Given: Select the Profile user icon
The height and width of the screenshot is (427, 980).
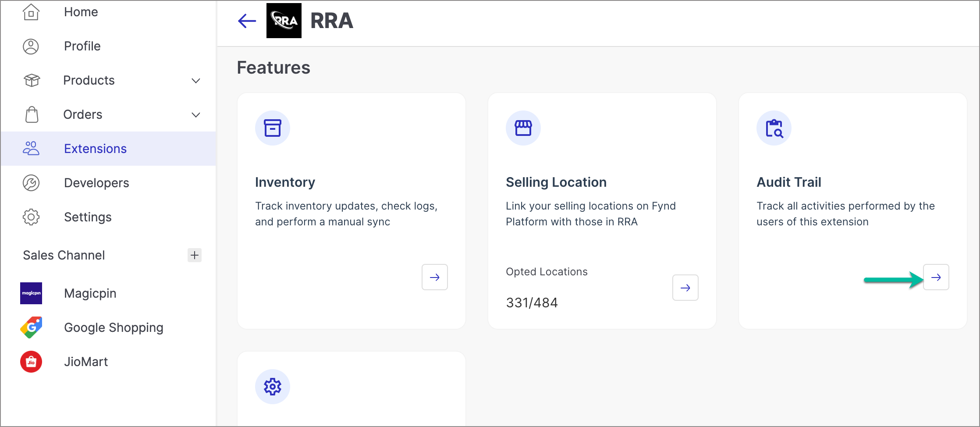Looking at the screenshot, I should [x=31, y=46].
